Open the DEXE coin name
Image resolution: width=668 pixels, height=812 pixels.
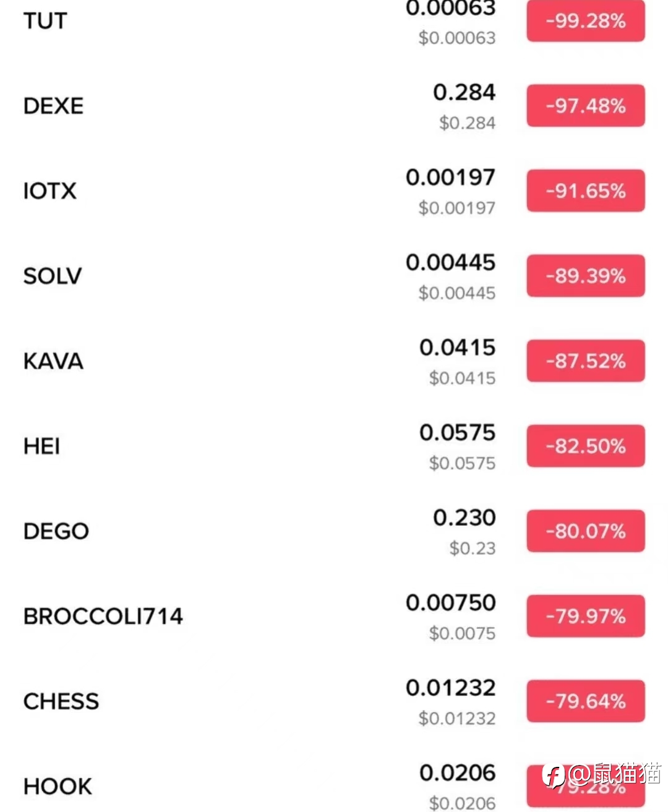53,106
